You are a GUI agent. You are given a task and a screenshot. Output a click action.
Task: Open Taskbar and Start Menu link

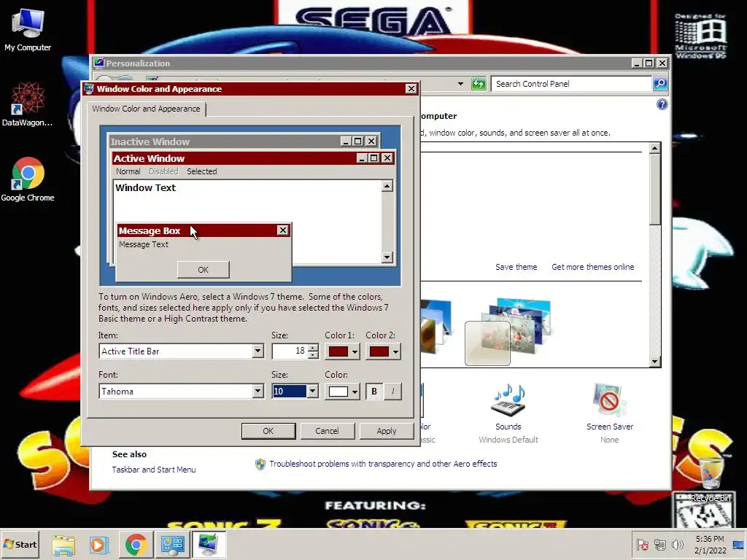[x=154, y=470]
